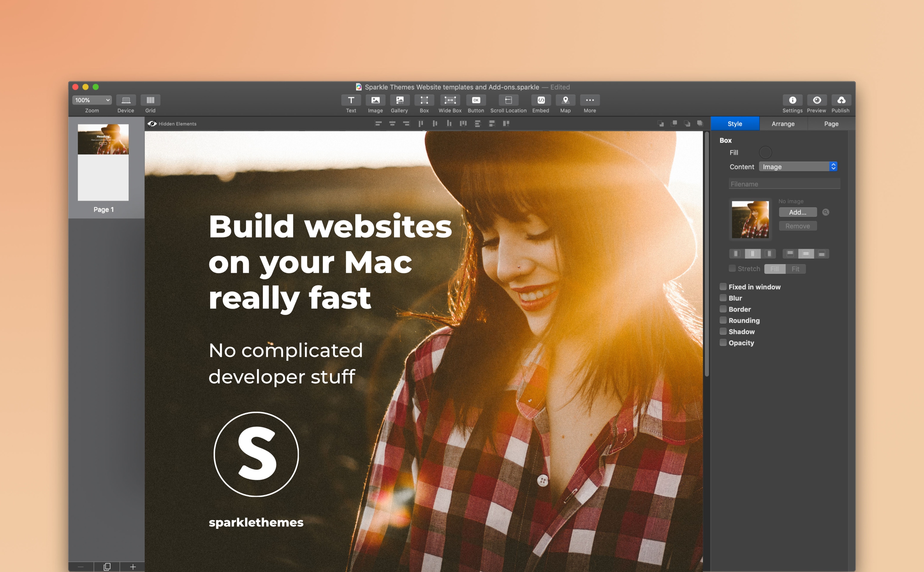Align selected elements to bottom edges
The width and height of the screenshot is (924, 572).
449,123
